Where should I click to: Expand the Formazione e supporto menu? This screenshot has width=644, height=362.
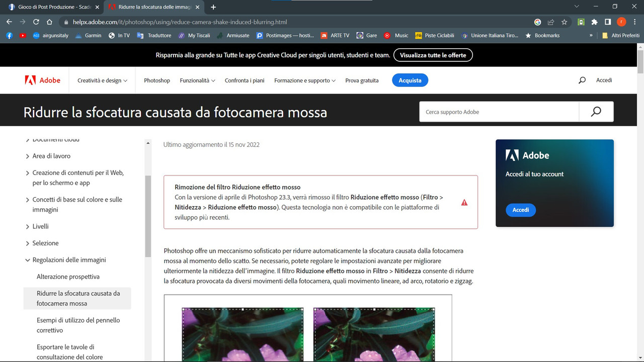(305, 80)
